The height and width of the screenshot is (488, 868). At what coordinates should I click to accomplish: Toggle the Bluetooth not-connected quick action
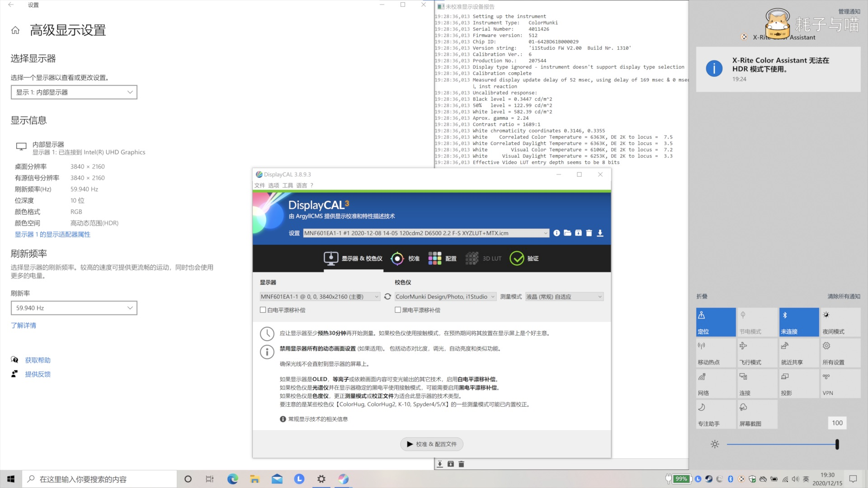(799, 322)
